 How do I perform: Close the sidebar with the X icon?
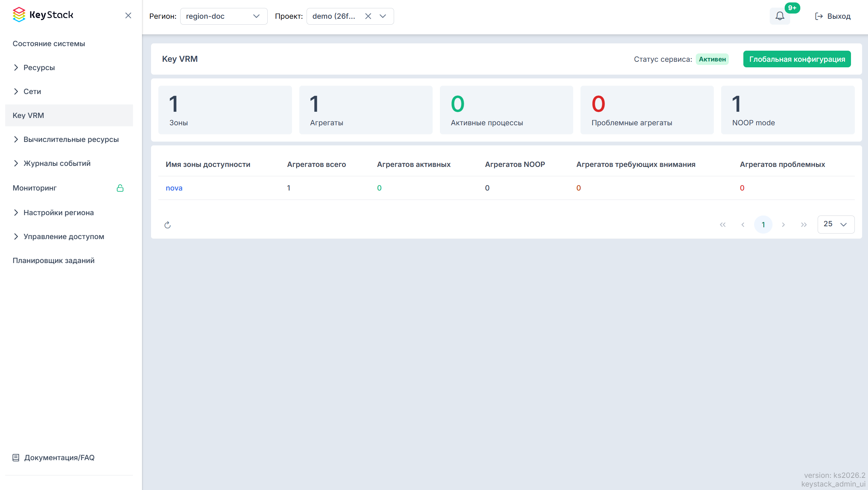click(x=128, y=16)
